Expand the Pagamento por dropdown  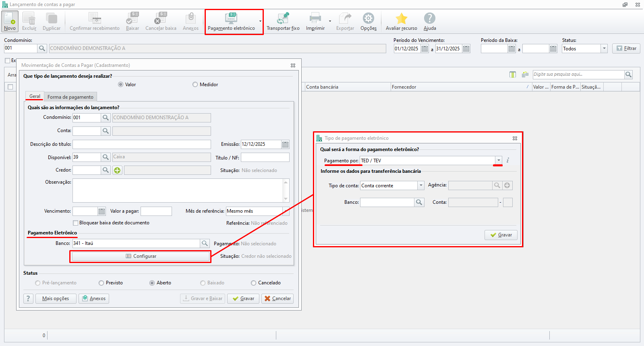point(498,161)
